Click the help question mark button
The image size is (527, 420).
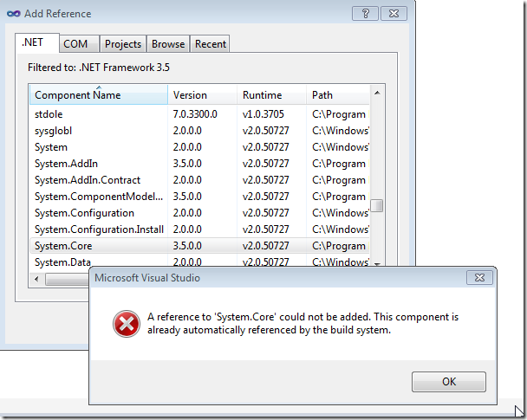(x=366, y=14)
